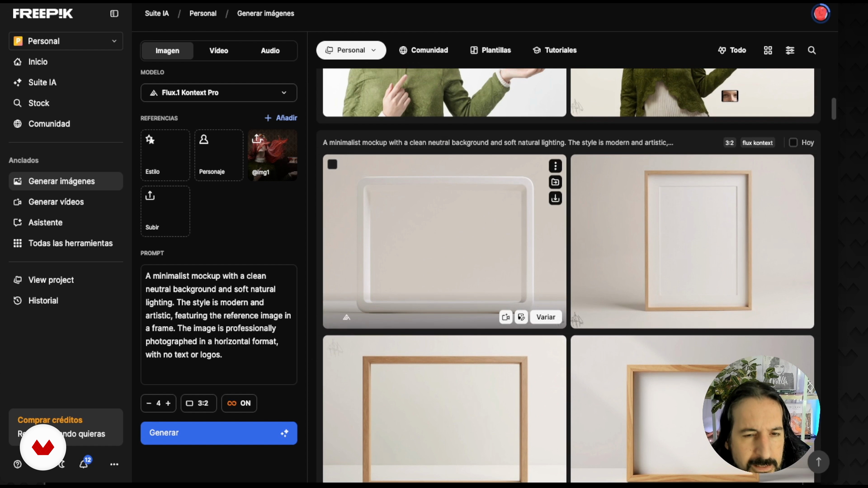Click the Subir upload reference tile
The image size is (868, 488).
click(x=165, y=211)
